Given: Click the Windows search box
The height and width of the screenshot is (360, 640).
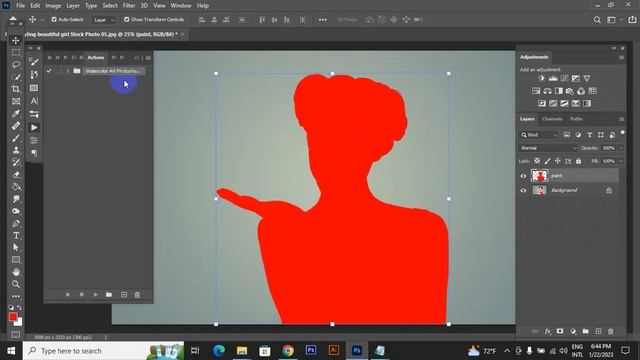Looking at the screenshot, I should tap(104, 351).
